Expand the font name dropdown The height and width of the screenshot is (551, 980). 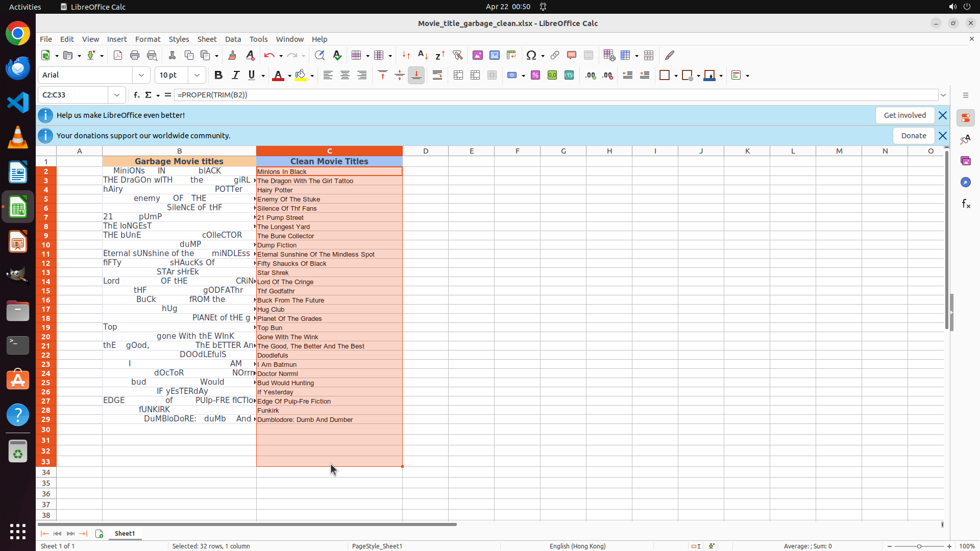point(141,76)
